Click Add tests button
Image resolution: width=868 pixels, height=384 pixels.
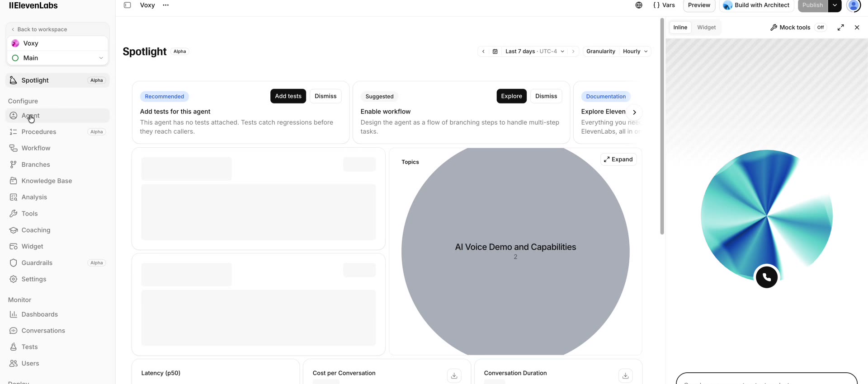[288, 96]
